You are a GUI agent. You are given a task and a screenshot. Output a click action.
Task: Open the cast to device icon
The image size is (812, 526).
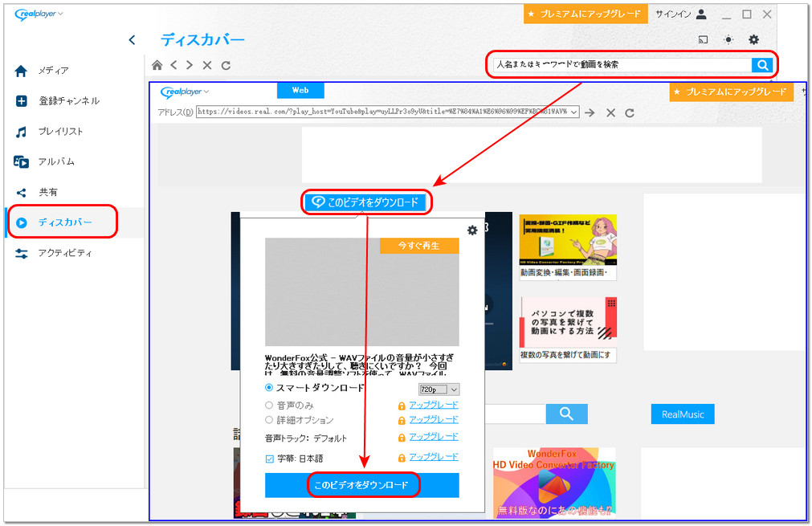pyautogui.click(x=703, y=40)
